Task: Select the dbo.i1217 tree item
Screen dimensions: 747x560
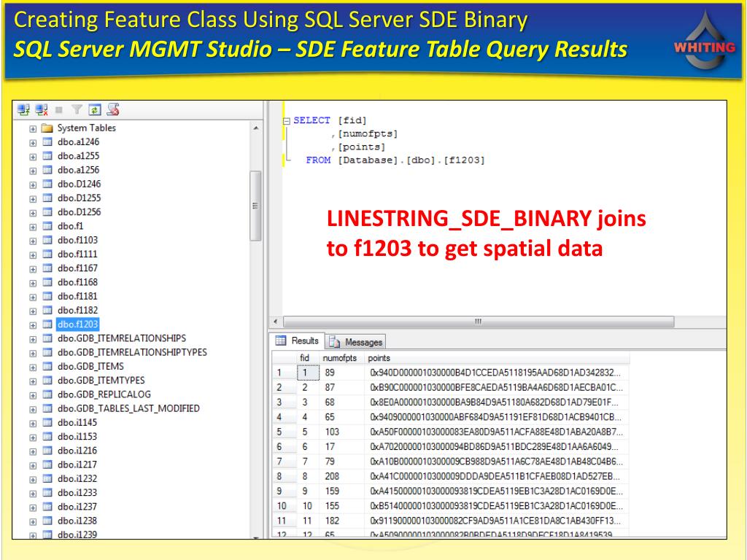Action: [x=77, y=464]
